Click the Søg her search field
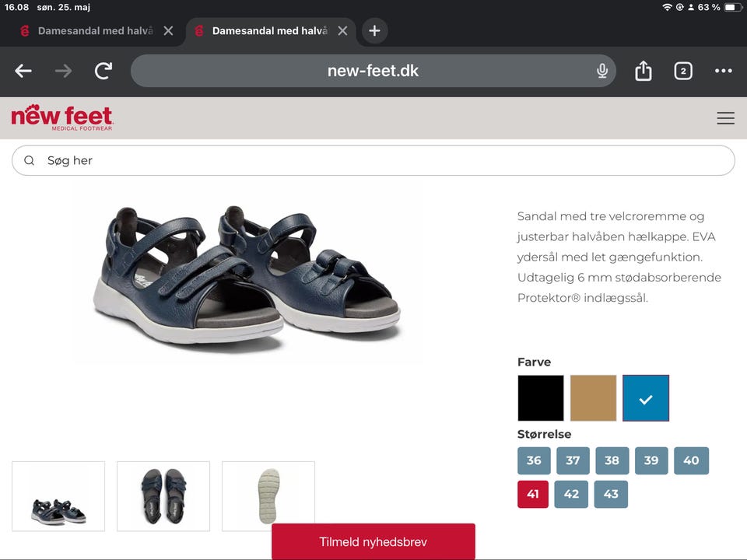 coord(373,160)
